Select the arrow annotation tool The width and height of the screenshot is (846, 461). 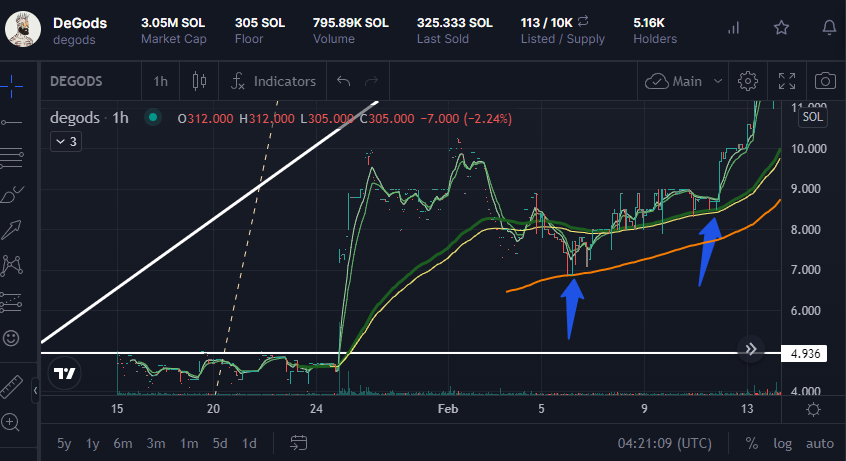11,229
